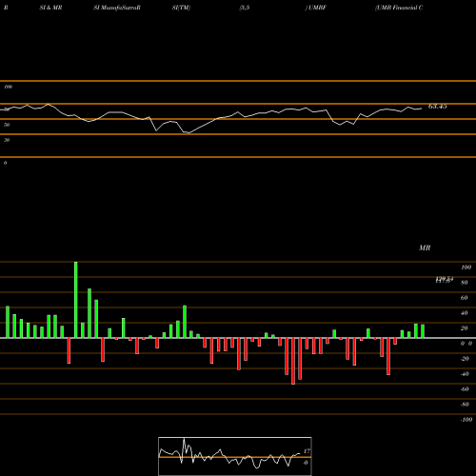Click the SI(TM) header text

[181, 8]
